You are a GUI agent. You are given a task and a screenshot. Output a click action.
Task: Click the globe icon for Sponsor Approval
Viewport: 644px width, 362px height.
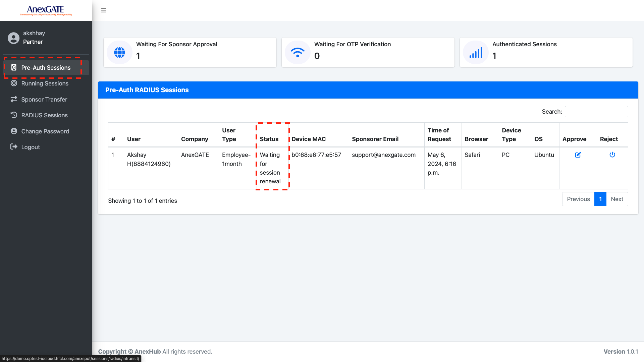pyautogui.click(x=119, y=52)
